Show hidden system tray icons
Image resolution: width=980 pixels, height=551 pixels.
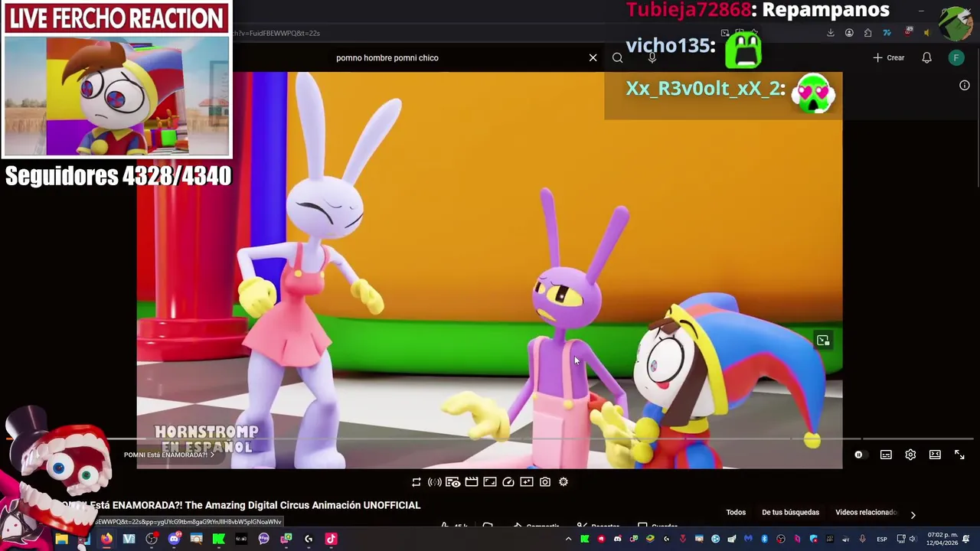tap(568, 539)
